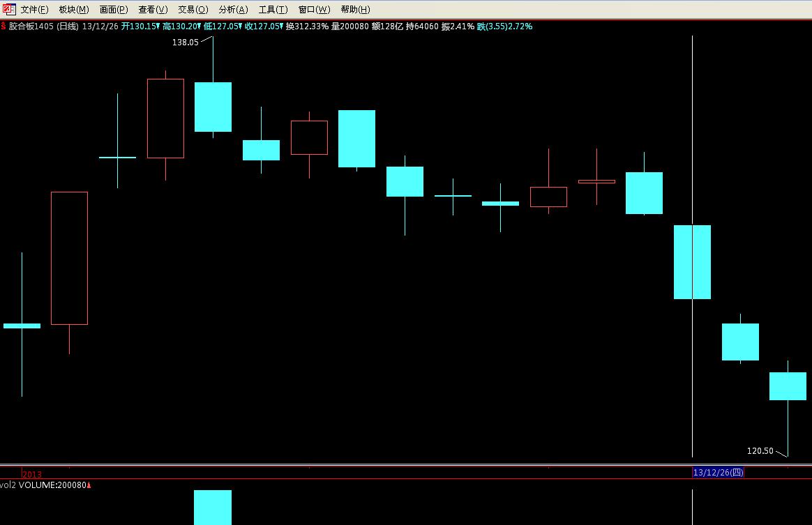Image resolution: width=812 pixels, height=525 pixels.
Task: Select the 13/12/26(四) date marker
Action: [x=718, y=473]
